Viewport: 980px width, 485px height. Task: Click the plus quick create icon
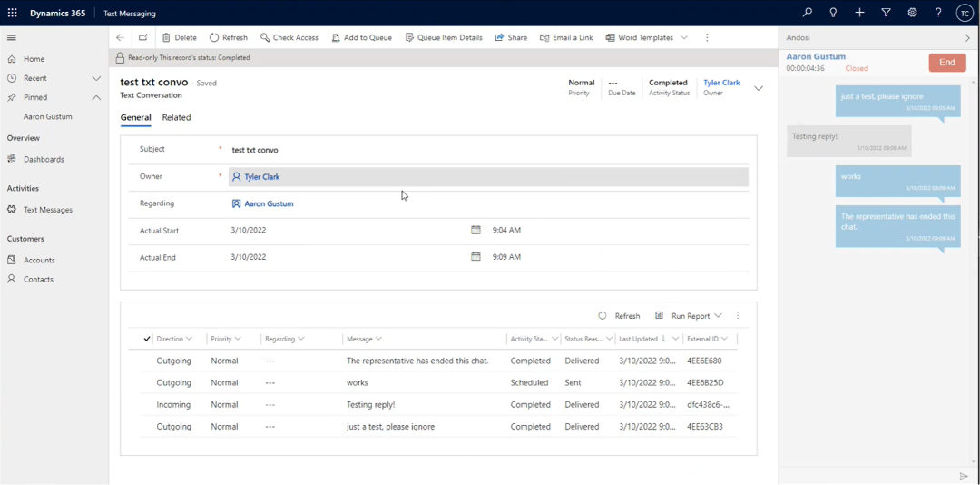[859, 13]
